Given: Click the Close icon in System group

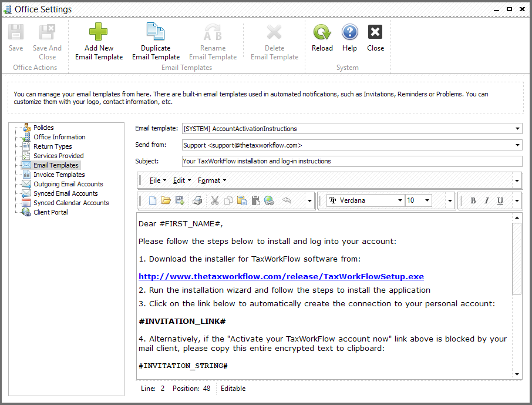Looking at the screenshot, I should 375,32.
